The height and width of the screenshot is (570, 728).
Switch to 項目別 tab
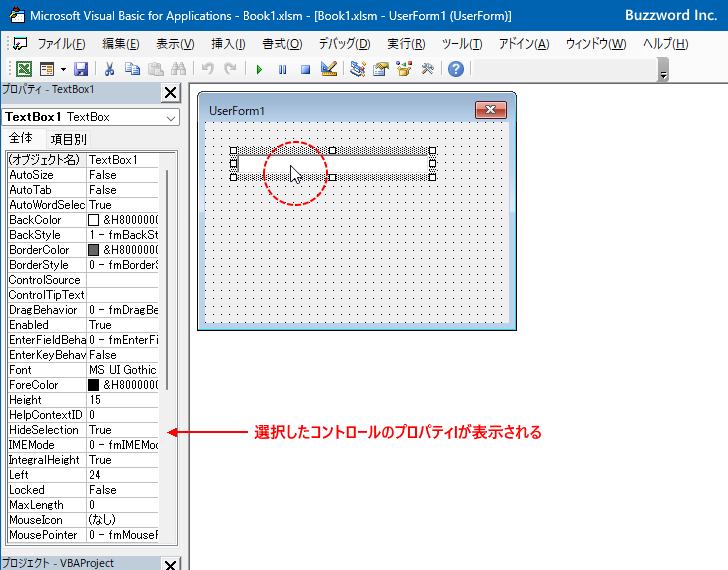pos(68,139)
